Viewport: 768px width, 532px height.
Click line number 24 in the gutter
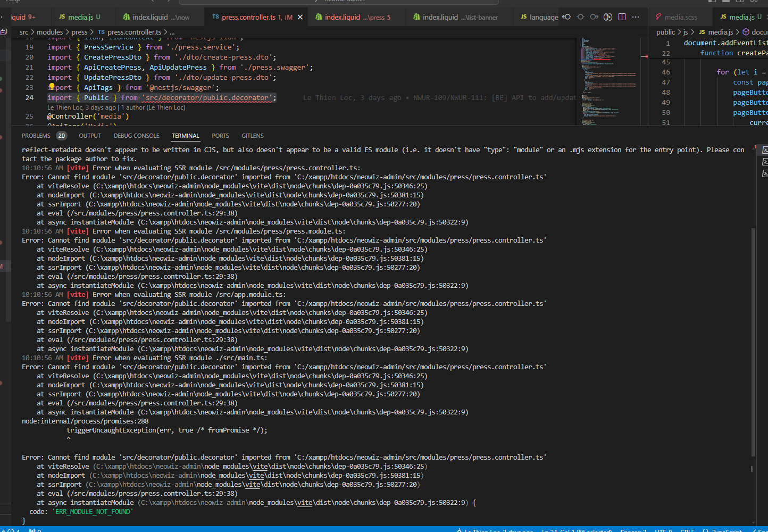click(x=29, y=98)
